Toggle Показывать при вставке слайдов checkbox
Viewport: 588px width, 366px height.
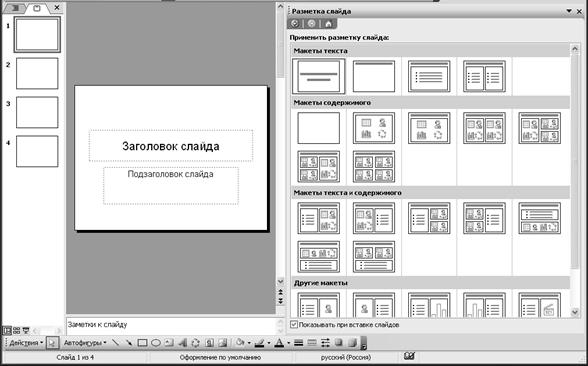click(294, 324)
